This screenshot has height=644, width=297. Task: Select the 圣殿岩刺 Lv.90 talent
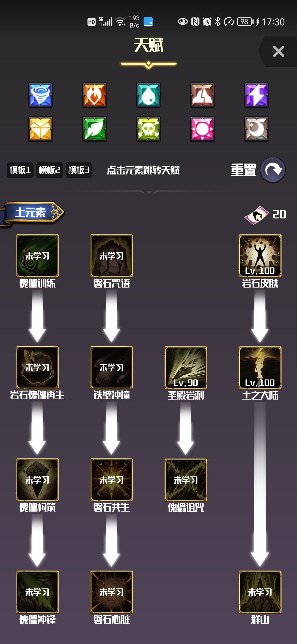pyautogui.click(x=186, y=368)
